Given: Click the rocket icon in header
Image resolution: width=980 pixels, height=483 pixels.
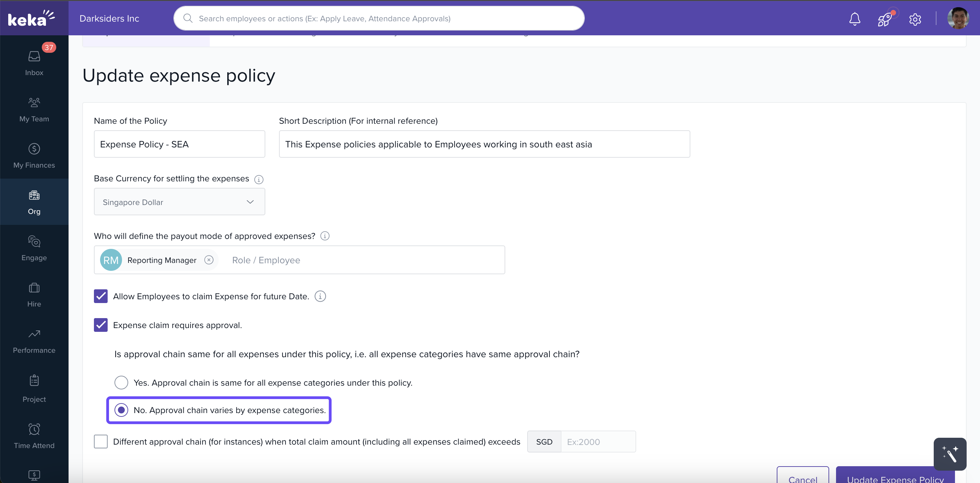Looking at the screenshot, I should 885,19.
